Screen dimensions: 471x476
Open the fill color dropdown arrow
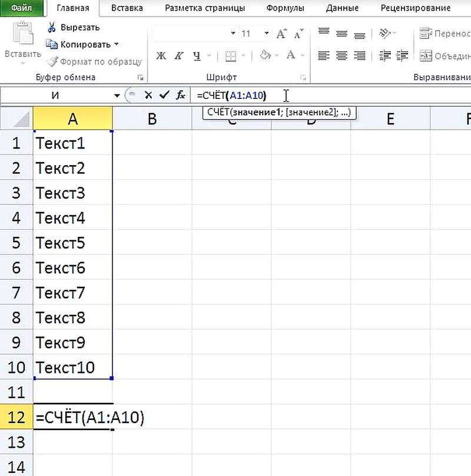pyautogui.click(x=277, y=55)
